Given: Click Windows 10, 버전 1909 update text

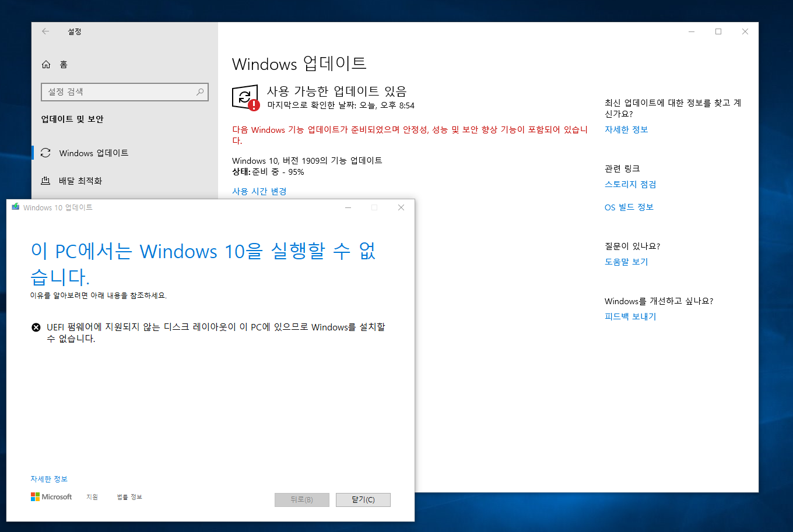Looking at the screenshot, I should (x=307, y=160).
